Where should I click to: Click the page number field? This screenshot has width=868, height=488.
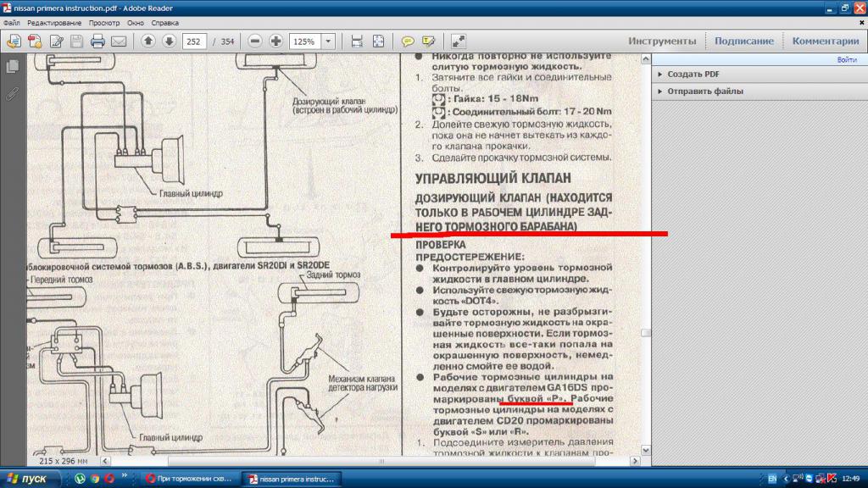(x=194, y=42)
